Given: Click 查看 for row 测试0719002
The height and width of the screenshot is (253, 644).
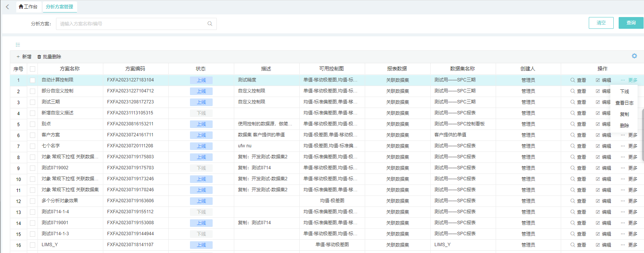Looking at the screenshot, I should 578,168.
